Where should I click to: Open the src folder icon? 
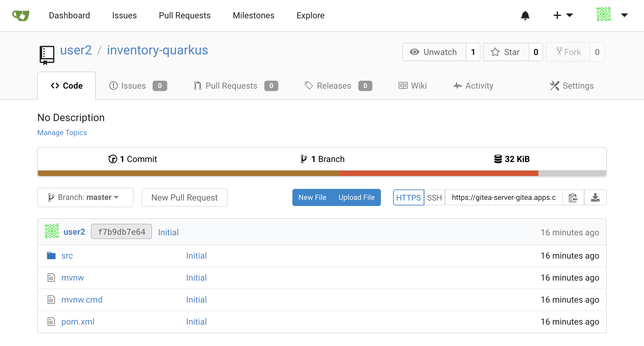51,256
